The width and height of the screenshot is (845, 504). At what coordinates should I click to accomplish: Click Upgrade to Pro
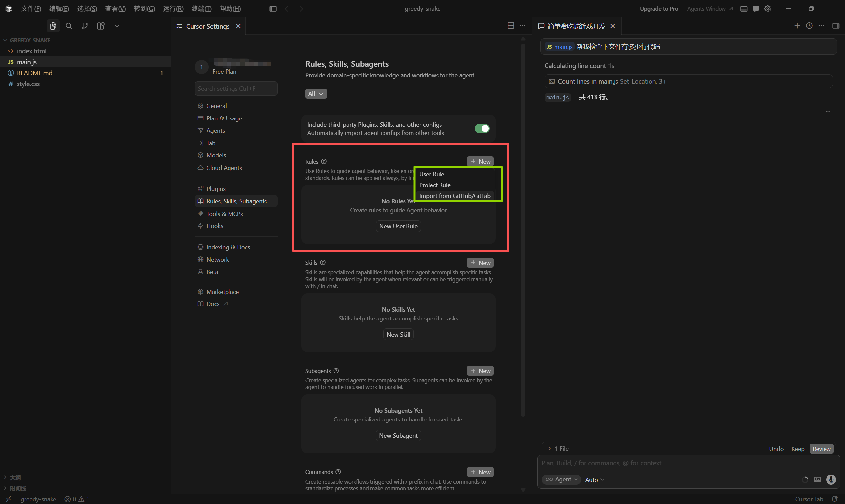coord(659,9)
